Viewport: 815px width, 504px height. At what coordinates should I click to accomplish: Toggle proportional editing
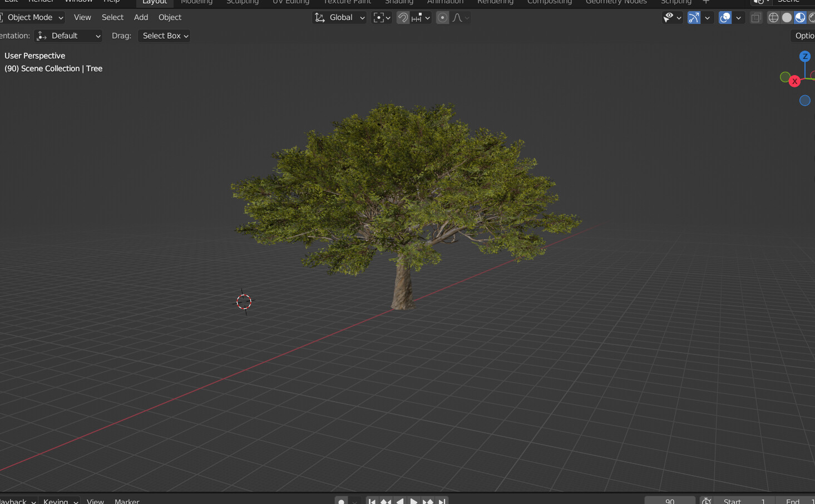[442, 17]
